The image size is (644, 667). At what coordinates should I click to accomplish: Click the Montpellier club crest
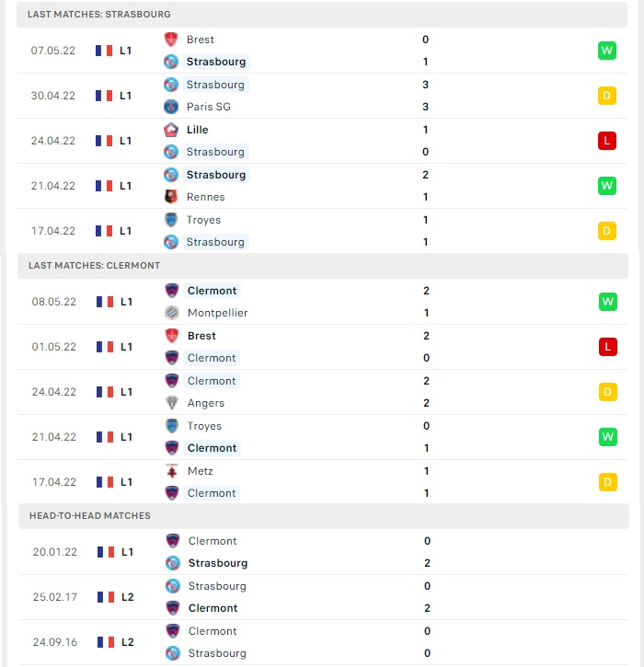pyautogui.click(x=172, y=313)
